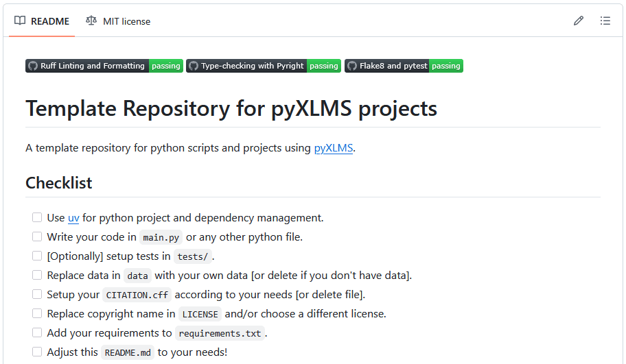Image resolution: width=626 pixels, height=364 pixels.
Task: Switch to the MIT license tab
Action: coord(118,21)
